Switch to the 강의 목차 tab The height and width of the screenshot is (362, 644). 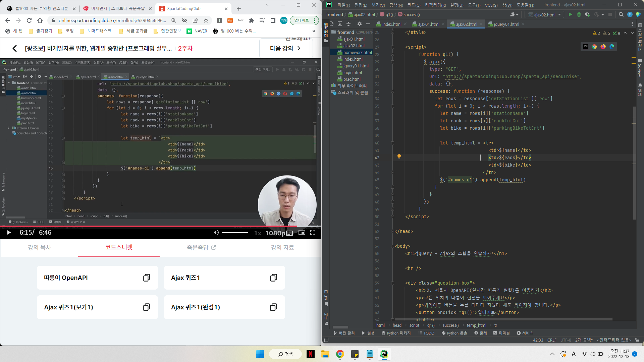(39, 247)
